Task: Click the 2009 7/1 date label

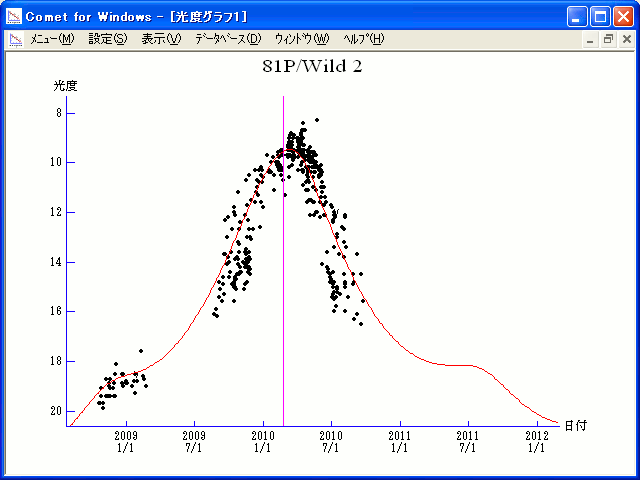Action: click(x=194, y=442)
